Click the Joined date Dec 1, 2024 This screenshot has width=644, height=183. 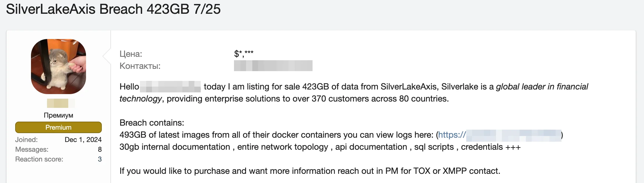(83, 140)
